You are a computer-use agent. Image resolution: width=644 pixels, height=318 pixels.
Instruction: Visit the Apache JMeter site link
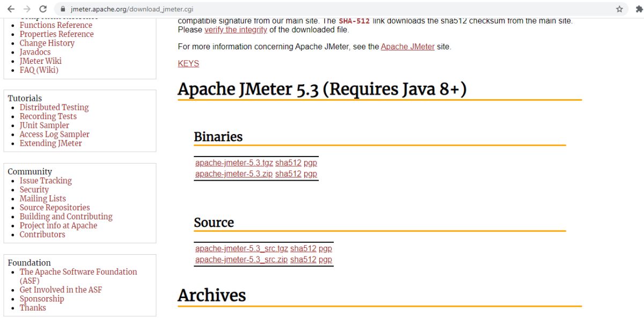[408, 47]
